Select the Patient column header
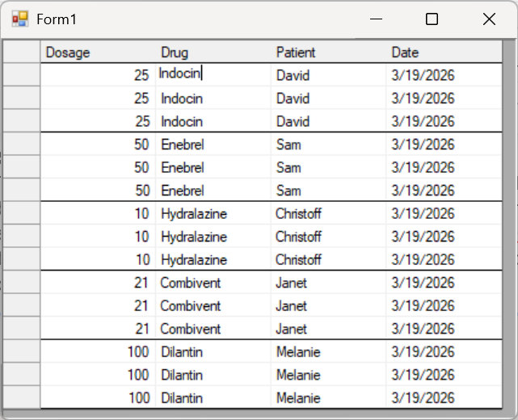This screenshot has width=518, height=420. coord(328,52)
